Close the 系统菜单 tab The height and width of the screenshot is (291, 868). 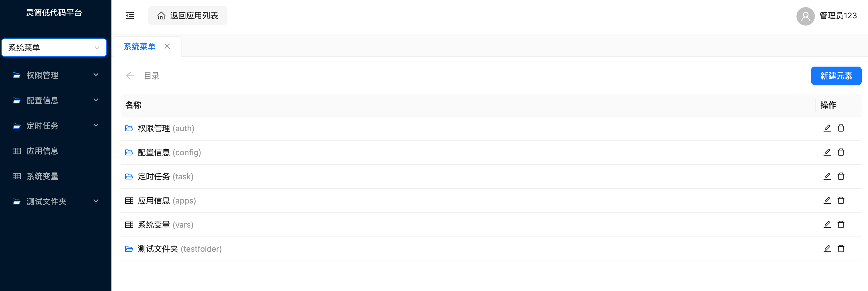pos(167,46)
